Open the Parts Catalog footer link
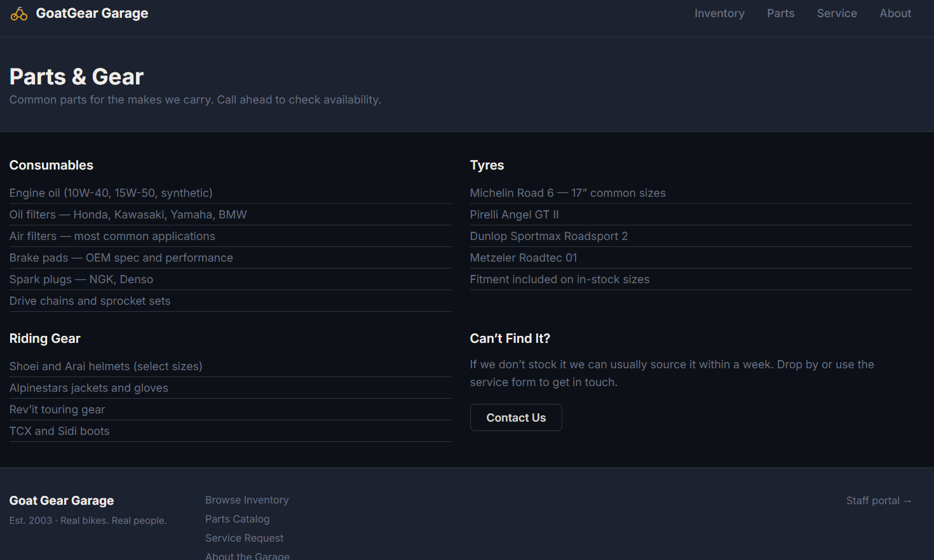This screenshot has height=560, width=934. pos(238,519)
